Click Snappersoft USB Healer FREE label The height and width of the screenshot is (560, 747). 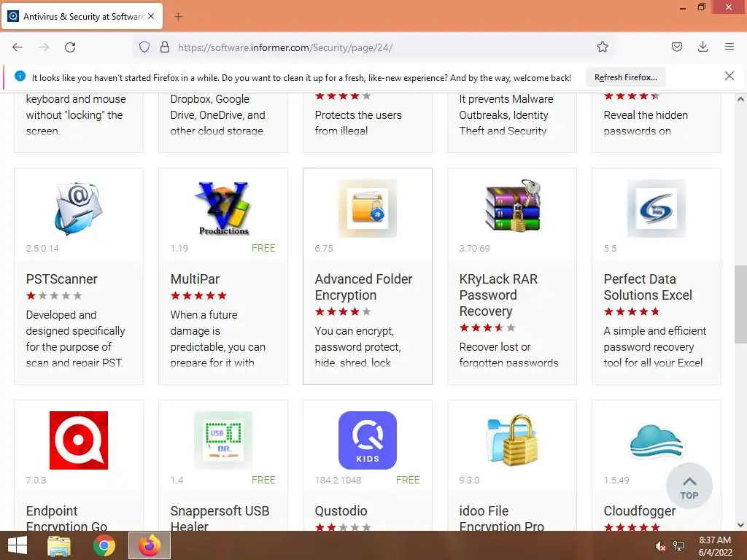263,480
